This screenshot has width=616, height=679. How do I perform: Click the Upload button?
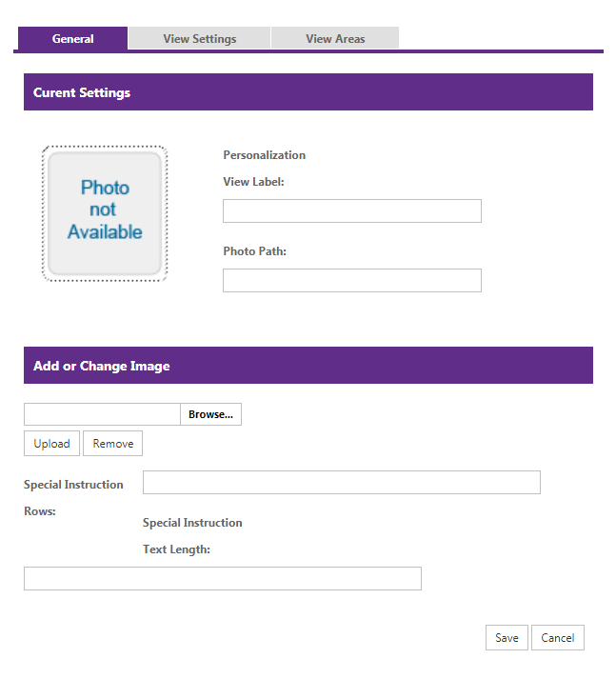pos(51,444)
